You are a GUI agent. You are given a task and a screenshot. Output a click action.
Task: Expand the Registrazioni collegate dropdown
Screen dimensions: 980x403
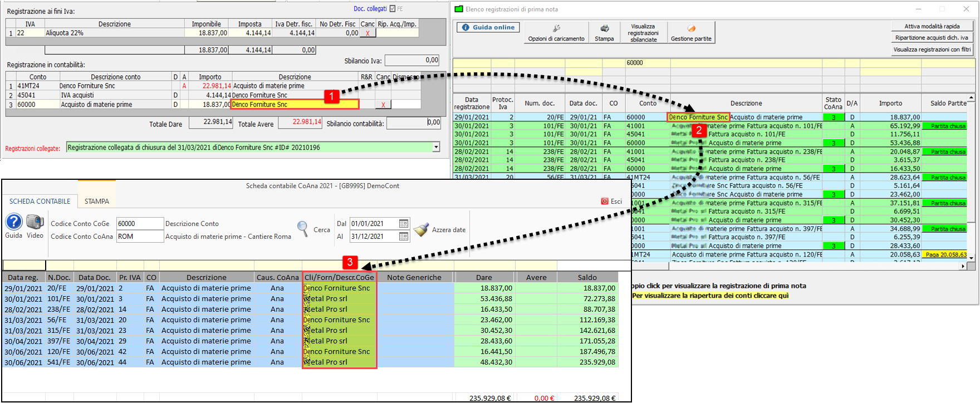click(436, 148)
